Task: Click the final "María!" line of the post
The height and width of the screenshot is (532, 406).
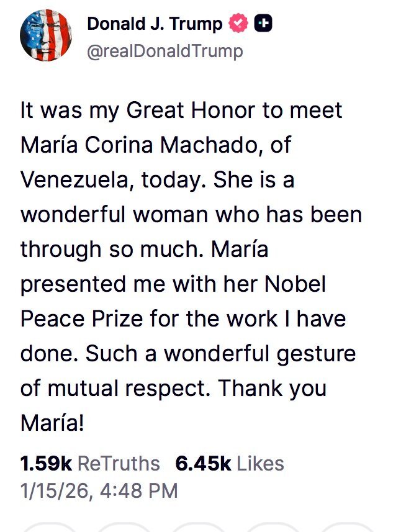Action: click(52, 424)
